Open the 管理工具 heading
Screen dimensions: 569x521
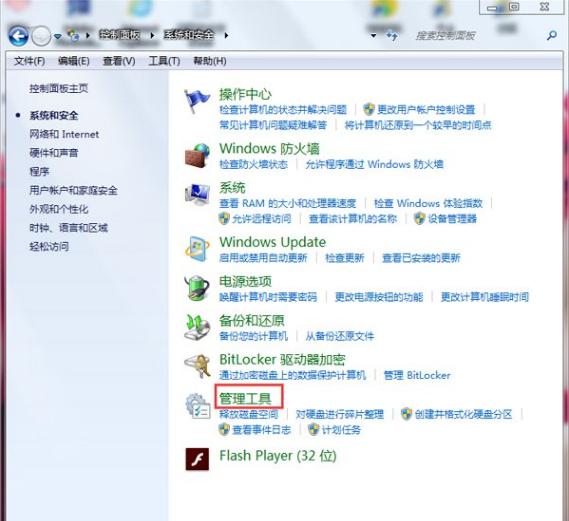tap(245, 399)
